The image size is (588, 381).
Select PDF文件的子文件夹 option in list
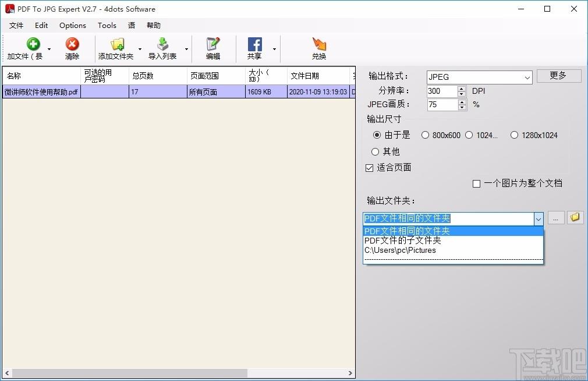[453, 240]
